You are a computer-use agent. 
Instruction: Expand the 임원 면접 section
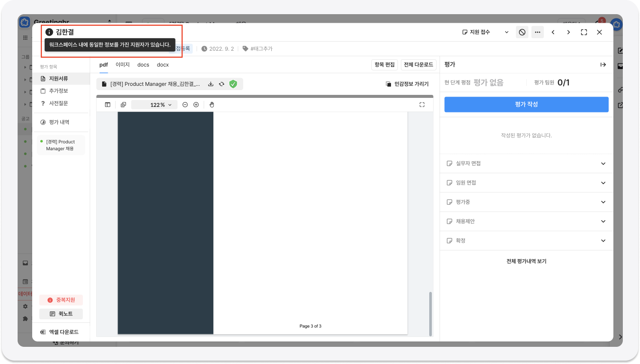point(526,183)
